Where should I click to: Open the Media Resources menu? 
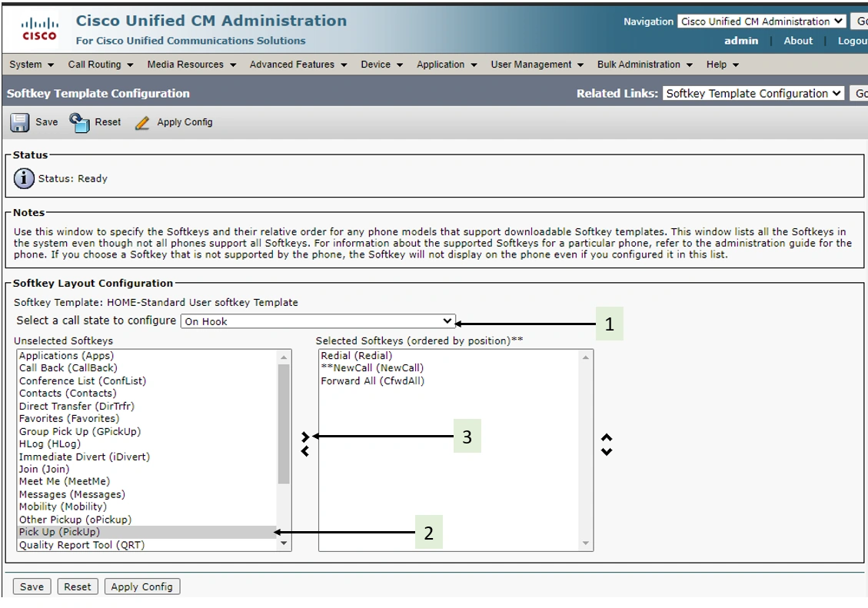(191, 65)
